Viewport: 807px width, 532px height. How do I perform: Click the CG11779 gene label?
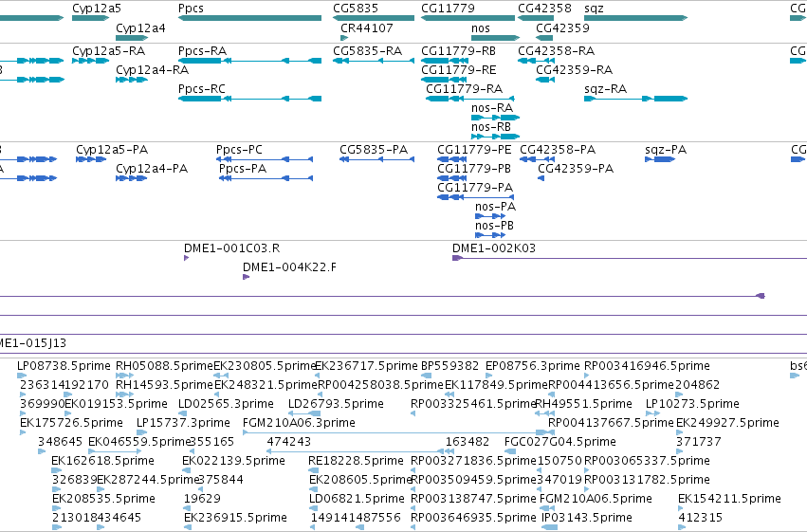point(448,9)
